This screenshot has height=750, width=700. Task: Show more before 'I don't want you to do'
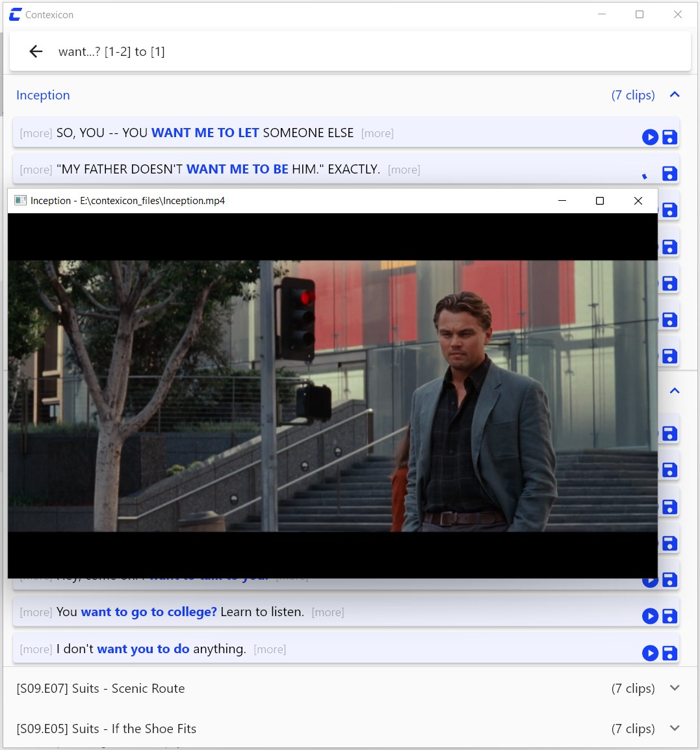coord(36,649)
